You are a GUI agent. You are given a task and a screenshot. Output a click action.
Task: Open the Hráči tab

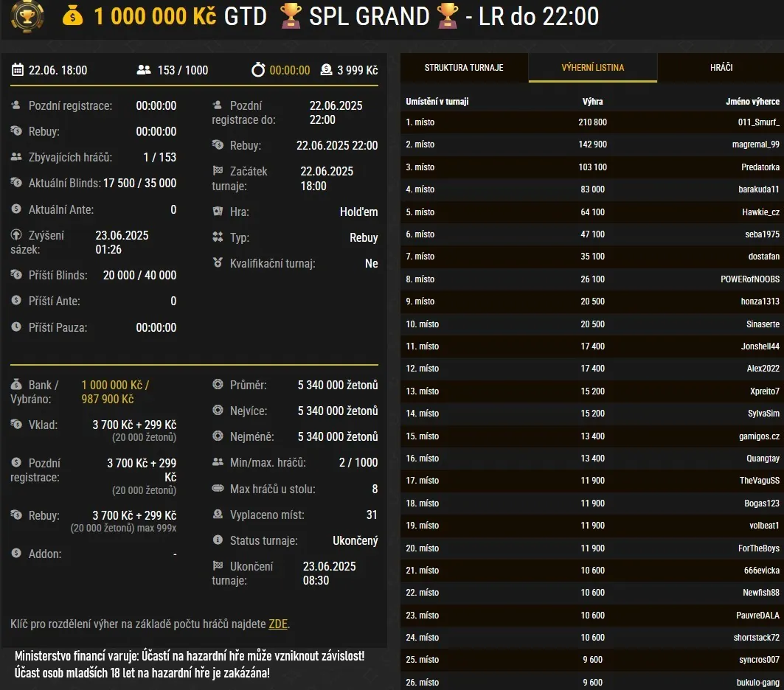tap(721, 68)
